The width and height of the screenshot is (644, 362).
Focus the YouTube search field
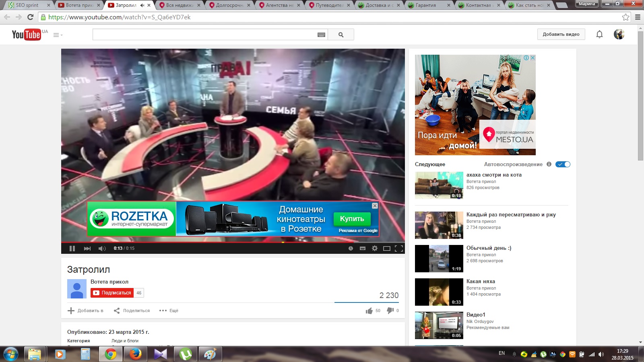205,35
